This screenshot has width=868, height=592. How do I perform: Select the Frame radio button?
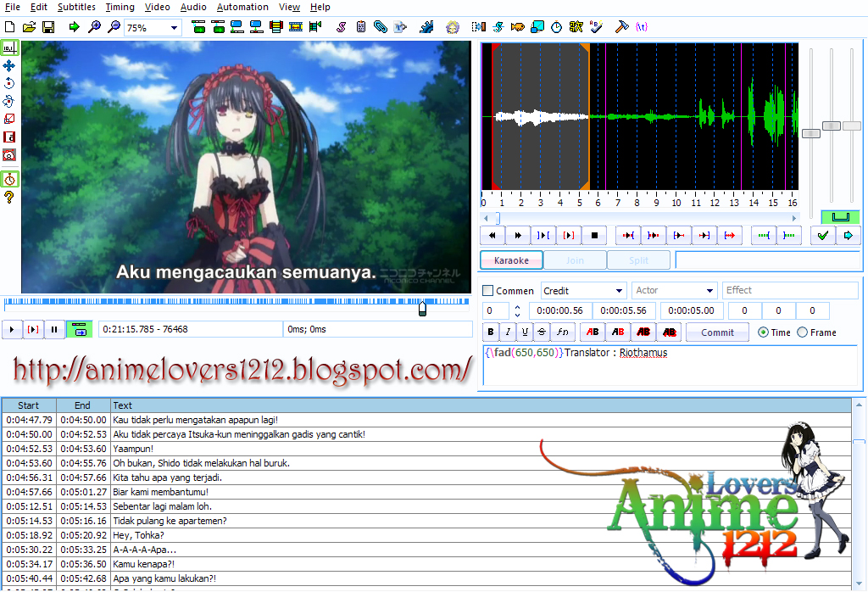coord(802,332)
